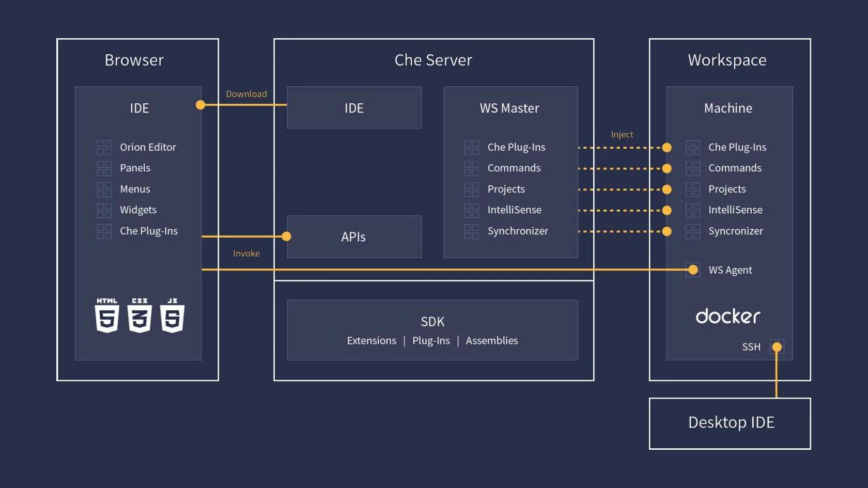868x488 pixels.
Task: Click grid icon beside Browser Che Plug-Ins
Action: point(104,231)
